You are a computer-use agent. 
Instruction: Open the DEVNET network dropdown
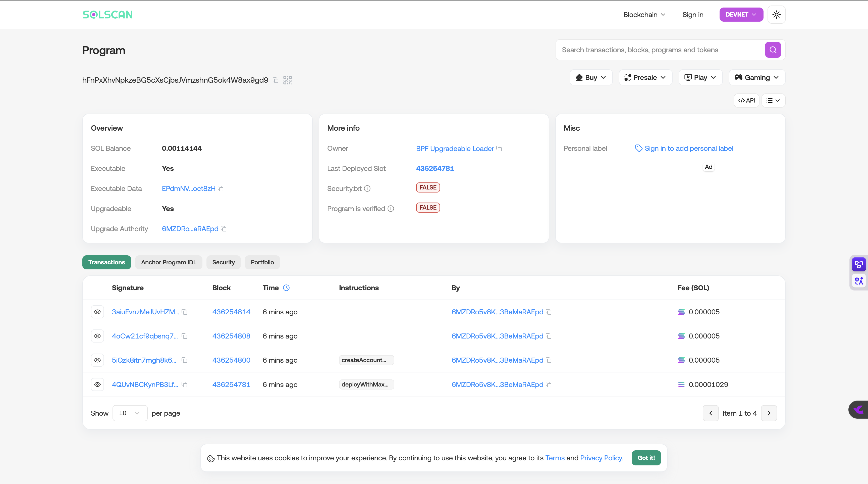coord(741,15)
